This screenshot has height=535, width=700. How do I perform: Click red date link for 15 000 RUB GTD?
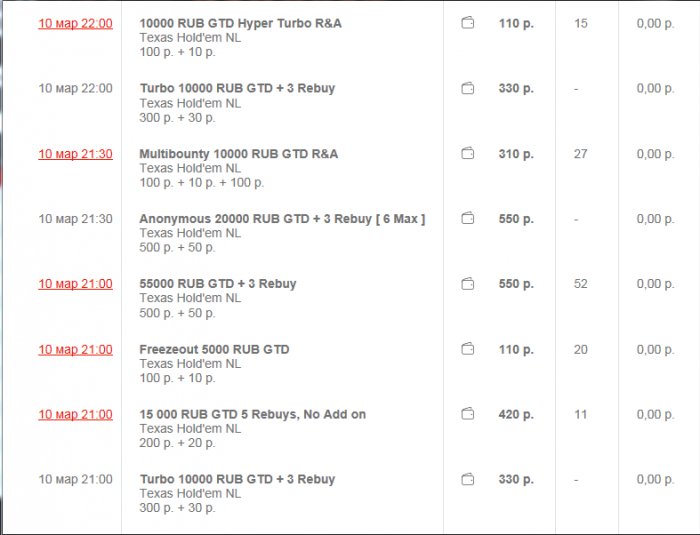[75, 414]
